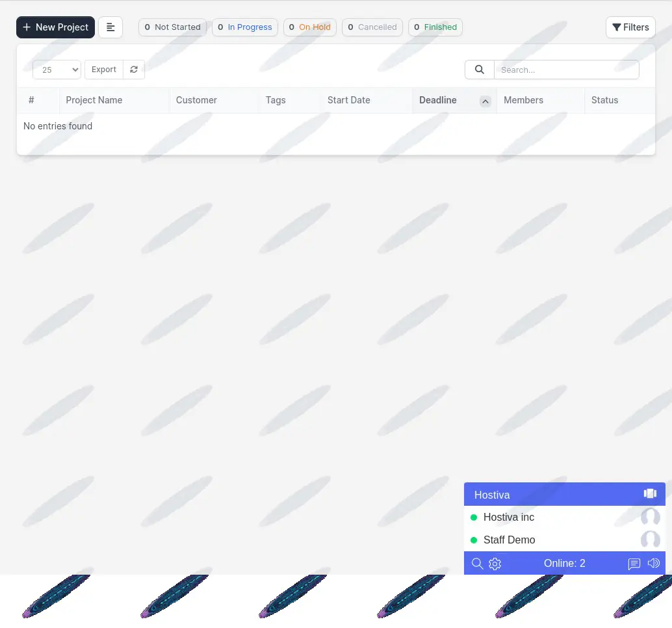Click into the Search input field
The image size is (672, 628).
tap(566, 70)
